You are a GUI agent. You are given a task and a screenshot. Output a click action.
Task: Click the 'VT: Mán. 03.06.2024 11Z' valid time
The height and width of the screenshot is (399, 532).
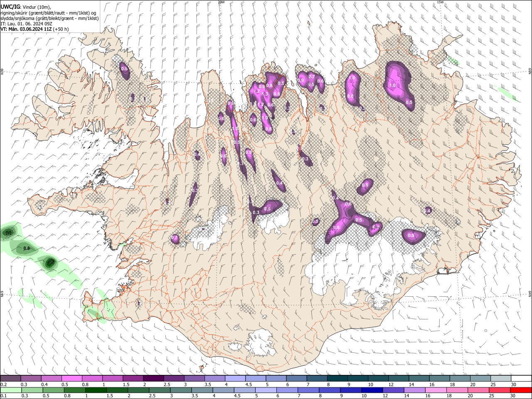click(26, 29)
